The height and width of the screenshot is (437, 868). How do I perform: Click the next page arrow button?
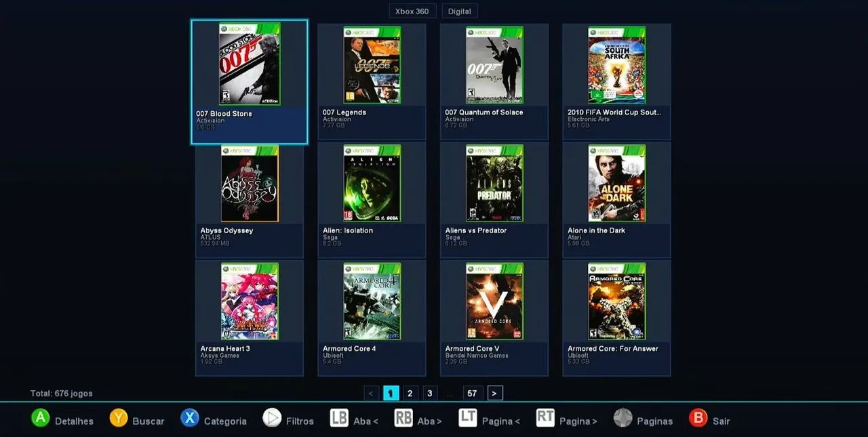pos(495,393)
